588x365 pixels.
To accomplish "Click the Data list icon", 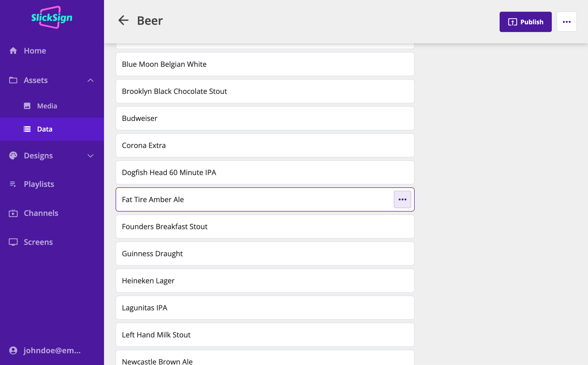I will 27,129.
